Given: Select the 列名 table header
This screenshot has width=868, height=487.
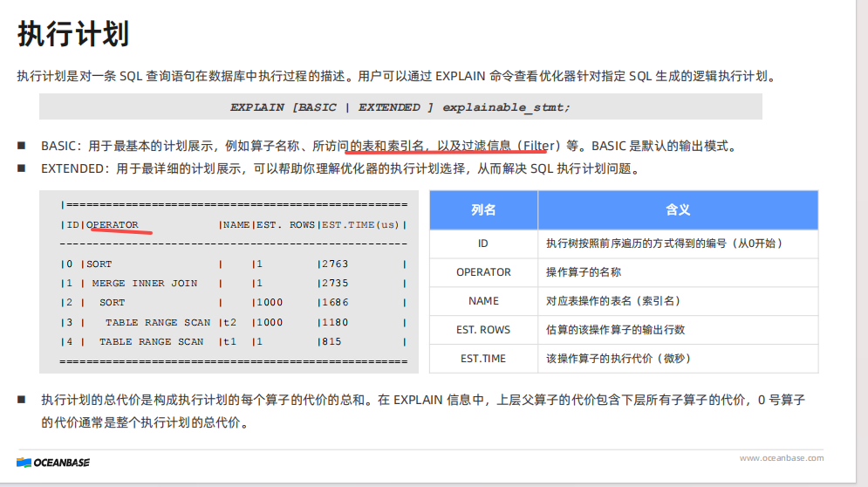Looking at the screenshot, I should coord(483,210).
